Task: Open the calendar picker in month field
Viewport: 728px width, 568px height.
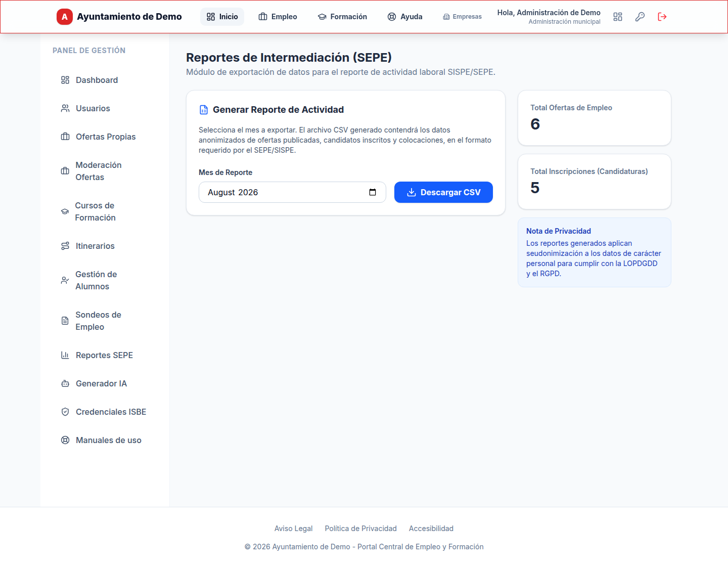Action: point(373,192)
